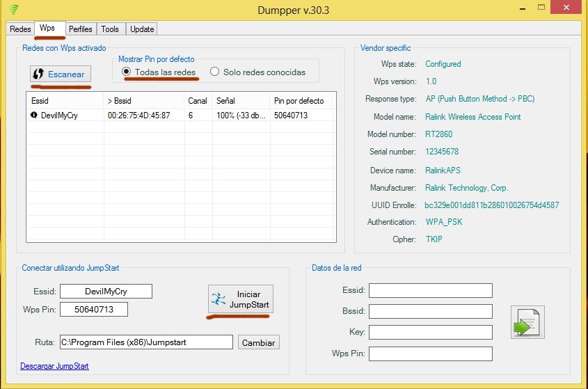Select Solo redes conocidas radio button
The width and height of the screenshot is (588, 389).
(x=258, y=72)
